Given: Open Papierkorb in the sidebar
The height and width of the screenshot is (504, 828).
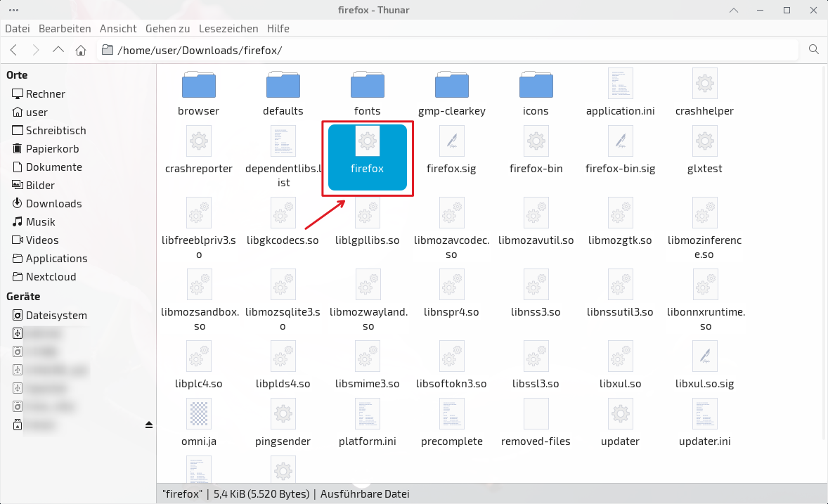Looking at the screenshot, I should coord(52,149).
